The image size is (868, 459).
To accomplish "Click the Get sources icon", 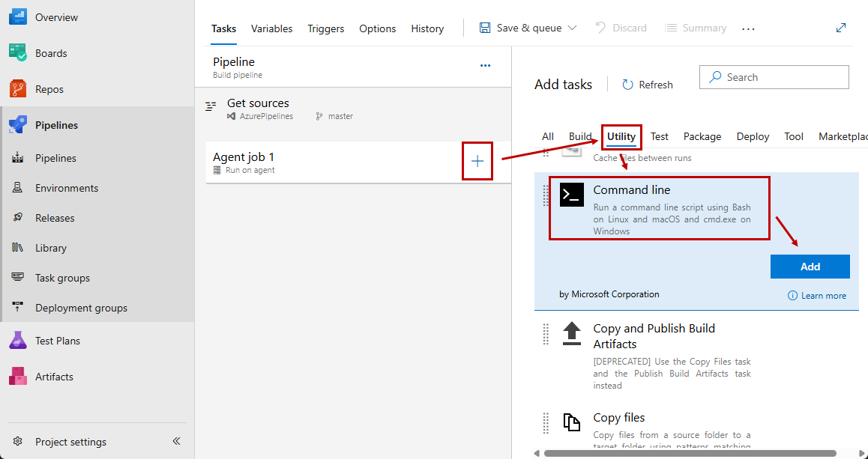I will tap(211, 106).
